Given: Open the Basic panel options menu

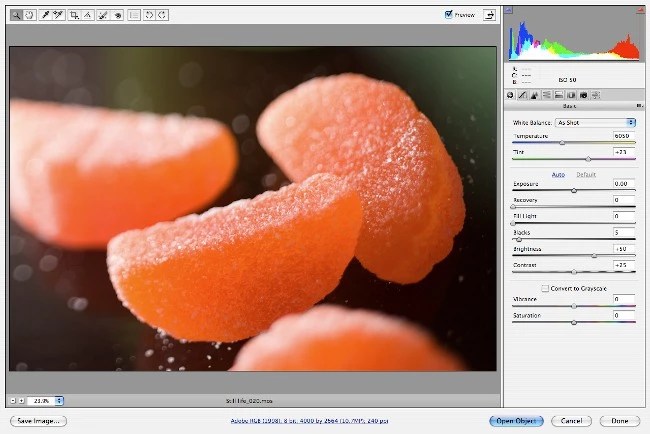Looking at the screenshot, I should [x=638, y=105].
